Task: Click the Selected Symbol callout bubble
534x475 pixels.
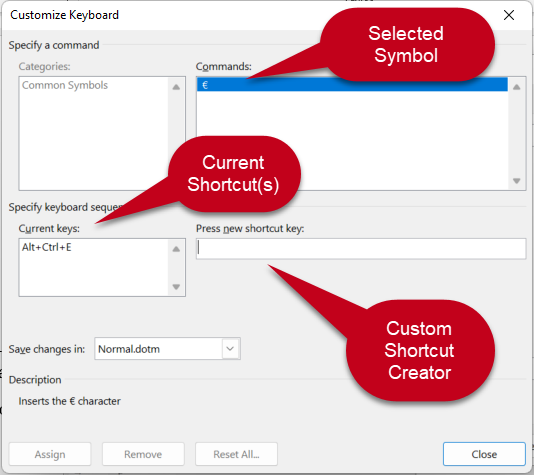Action: [407, 45]
